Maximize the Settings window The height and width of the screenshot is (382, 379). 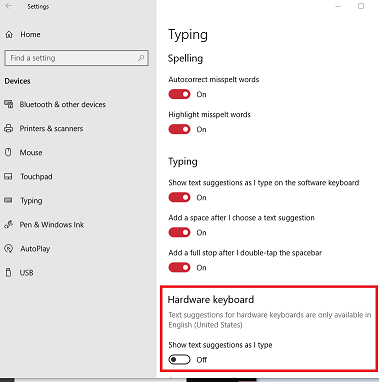(x=361, y=6)
